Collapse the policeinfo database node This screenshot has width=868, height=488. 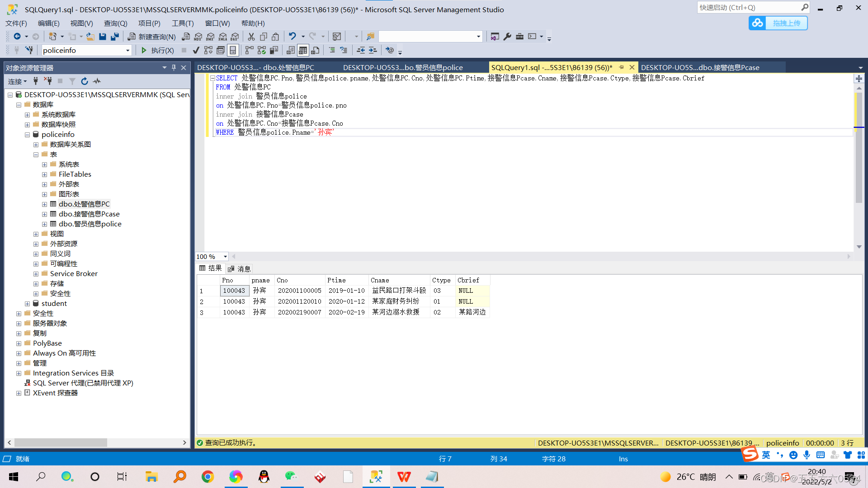pyautogui.click(x=27, y=134)
